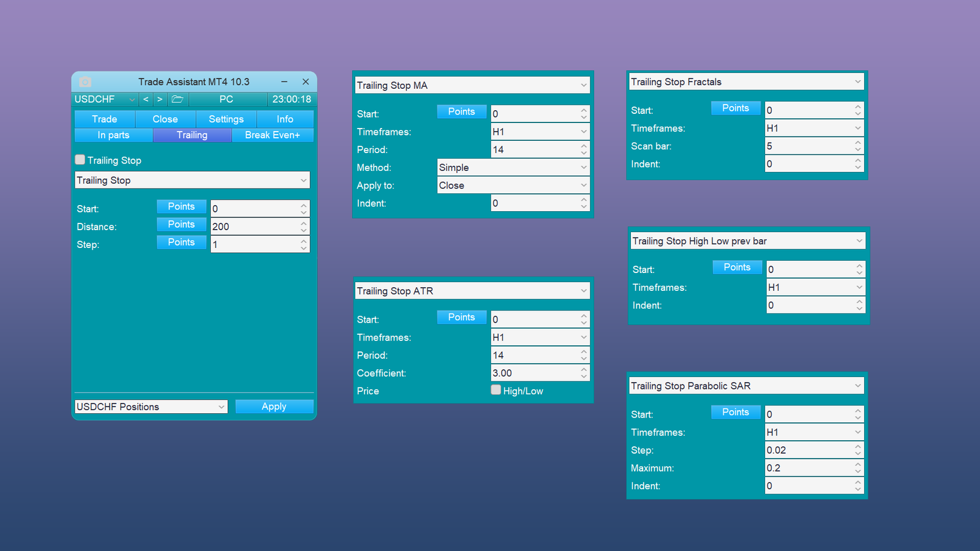The height and width of the screenshot is (551, 980).
Task: Expand the Trailing Stop type dropdown
Action: pos(192,180)
